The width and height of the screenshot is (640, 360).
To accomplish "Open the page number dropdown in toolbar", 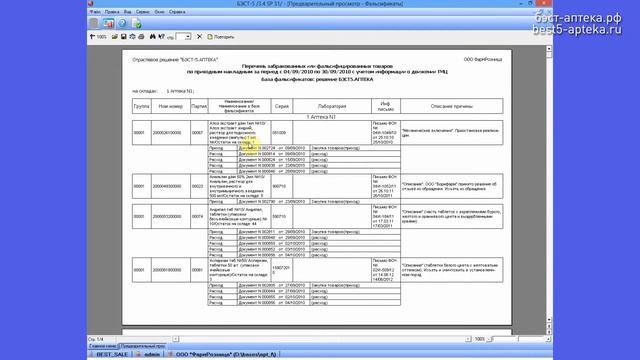I will (188, 37).
